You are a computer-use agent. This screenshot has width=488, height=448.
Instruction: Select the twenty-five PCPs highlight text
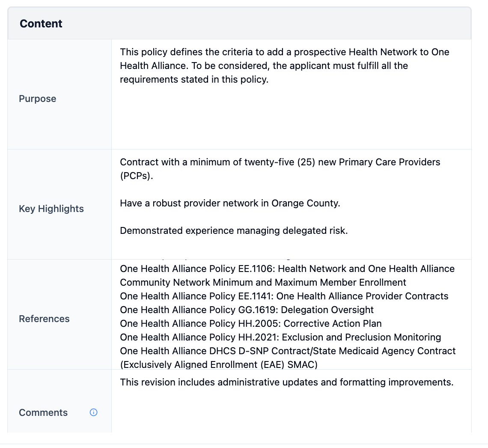280,169
